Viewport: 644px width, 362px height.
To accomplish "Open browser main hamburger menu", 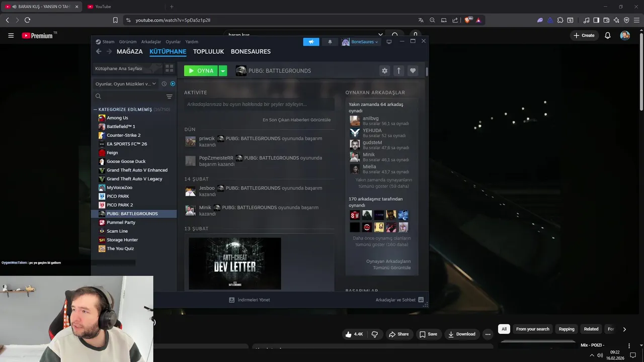I will point(636,20).
